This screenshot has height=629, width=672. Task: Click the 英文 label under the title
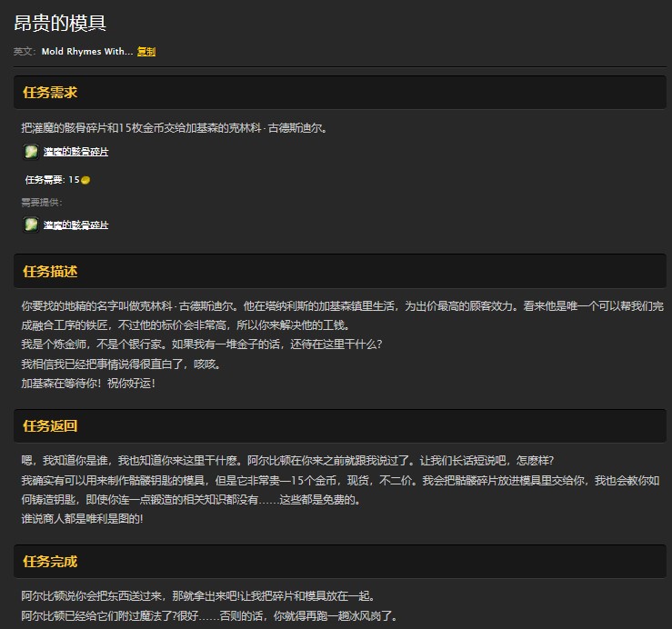click(x=25, y=52)
